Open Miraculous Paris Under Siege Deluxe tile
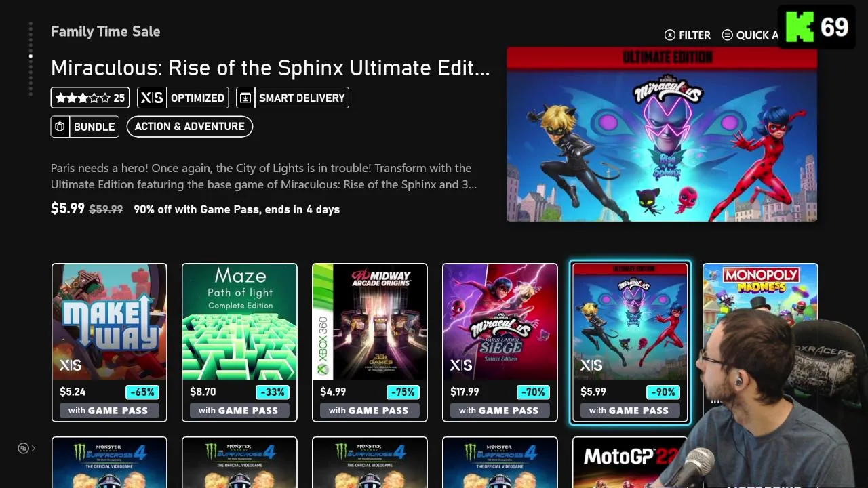Image resolution: width=868 pixels, height=488 pixels. pyautogui.click(x=500, y=342)
